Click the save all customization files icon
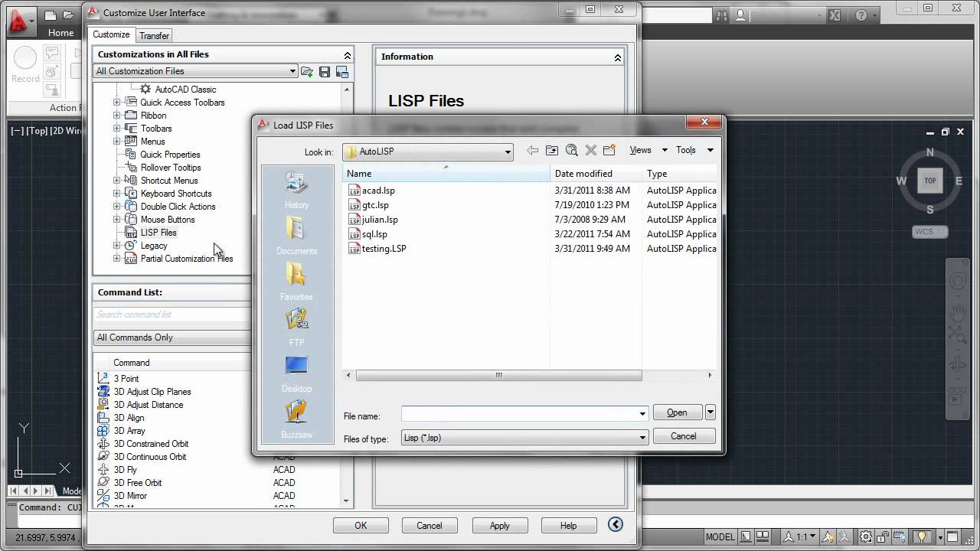Screen dimensions: 980x551 coord(325,71)
